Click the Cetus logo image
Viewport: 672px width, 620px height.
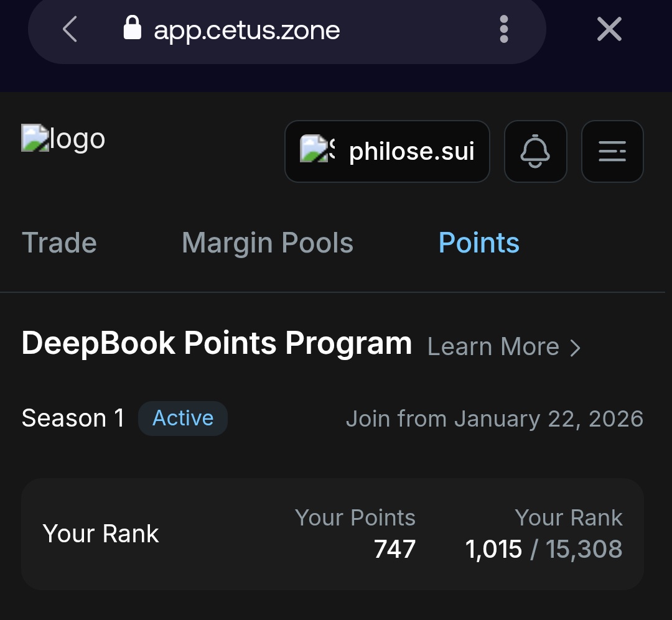(63, 139)
